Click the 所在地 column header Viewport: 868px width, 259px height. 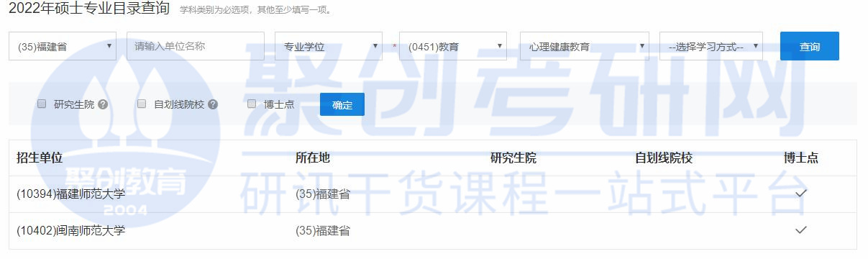pos(313,158)
